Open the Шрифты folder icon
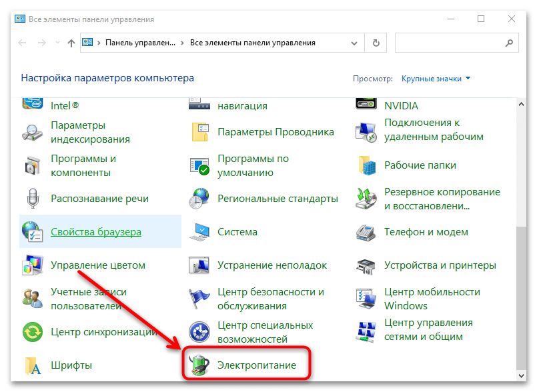 click(33, 365)
